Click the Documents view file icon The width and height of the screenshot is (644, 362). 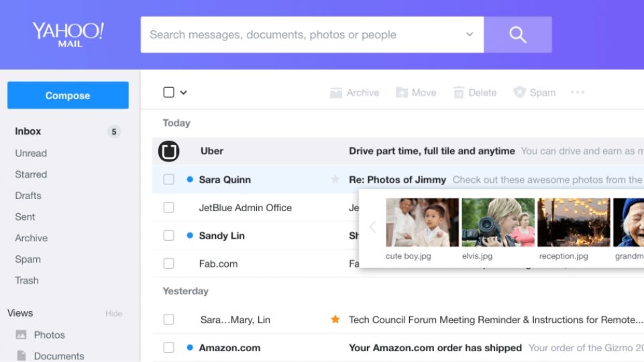pyautogui.click(x=21, y=355)
